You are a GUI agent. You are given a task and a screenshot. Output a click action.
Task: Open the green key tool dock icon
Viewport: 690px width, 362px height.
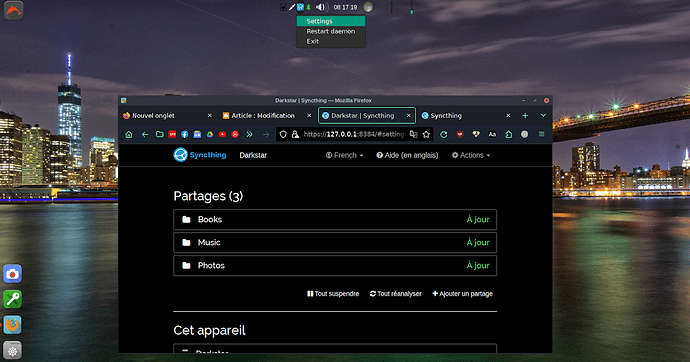[12, 300]
